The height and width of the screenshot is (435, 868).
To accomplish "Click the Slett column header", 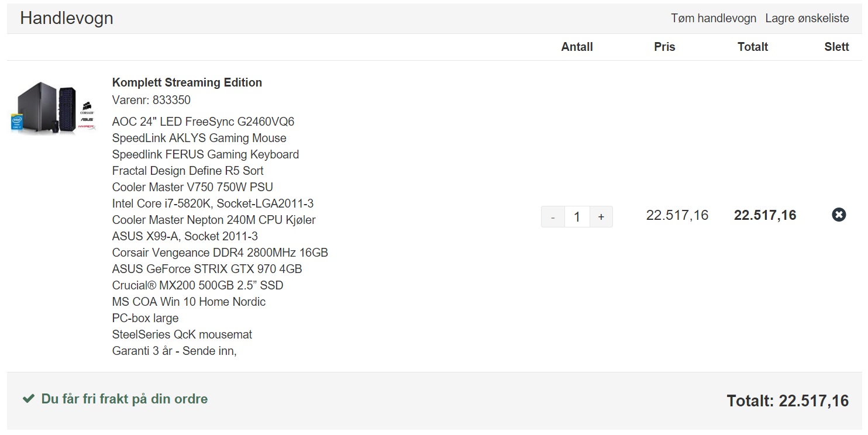I will [837, 47].
